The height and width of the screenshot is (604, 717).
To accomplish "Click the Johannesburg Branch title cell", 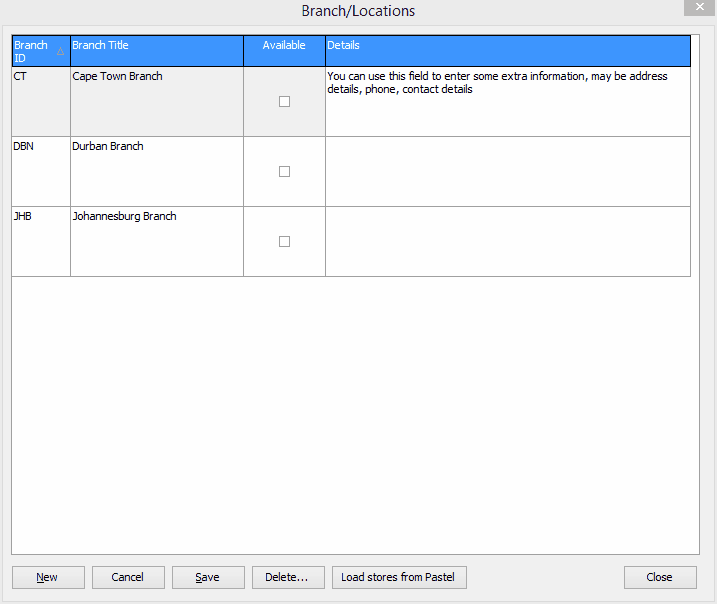I will click(x=156, y=241).
